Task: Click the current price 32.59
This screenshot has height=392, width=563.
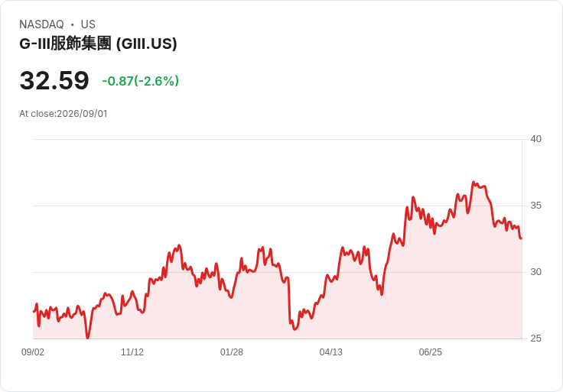Action: [x=54, y=80]
